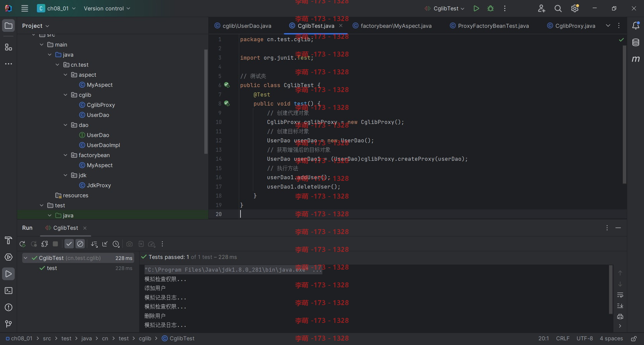Click UTF-8 encoding in status bar

click(x=585, y=339)
